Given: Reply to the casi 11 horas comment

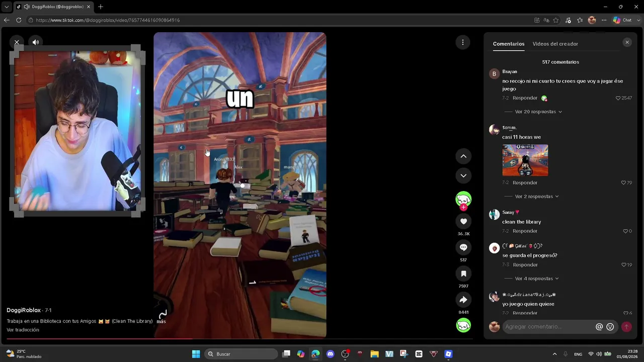Looking at the screenshot, I should click(x=525, y=183).
